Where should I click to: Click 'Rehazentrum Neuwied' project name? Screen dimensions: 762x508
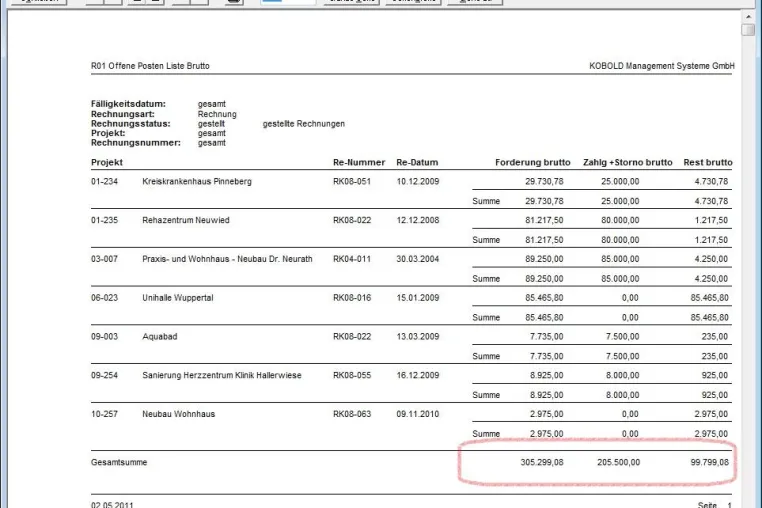[x=186, y=220]
